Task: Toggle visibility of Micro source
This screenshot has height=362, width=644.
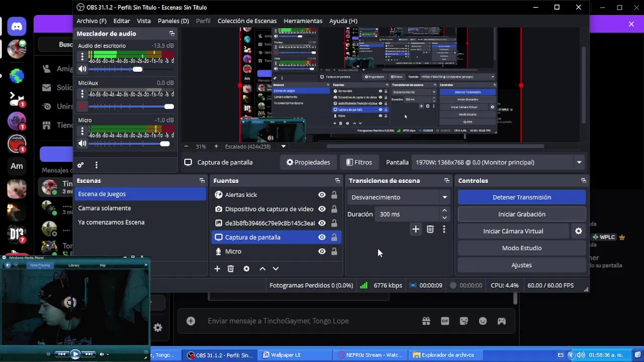Action: click(322, 251)
